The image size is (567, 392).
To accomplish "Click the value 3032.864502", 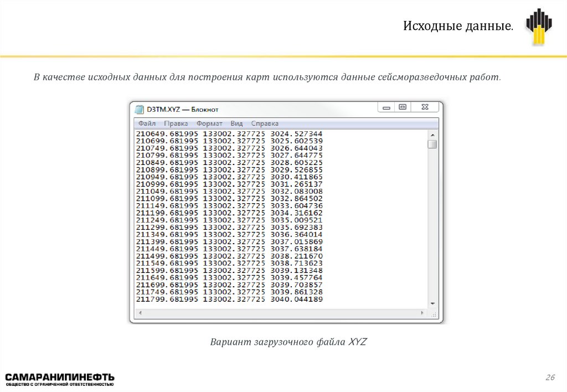I will (x=296, y=199).
